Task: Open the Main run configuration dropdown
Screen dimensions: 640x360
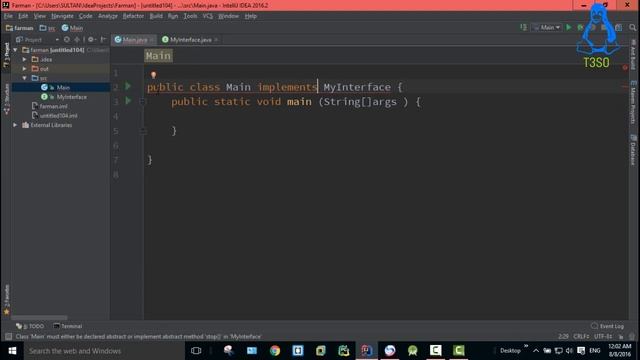Action: 547,27
